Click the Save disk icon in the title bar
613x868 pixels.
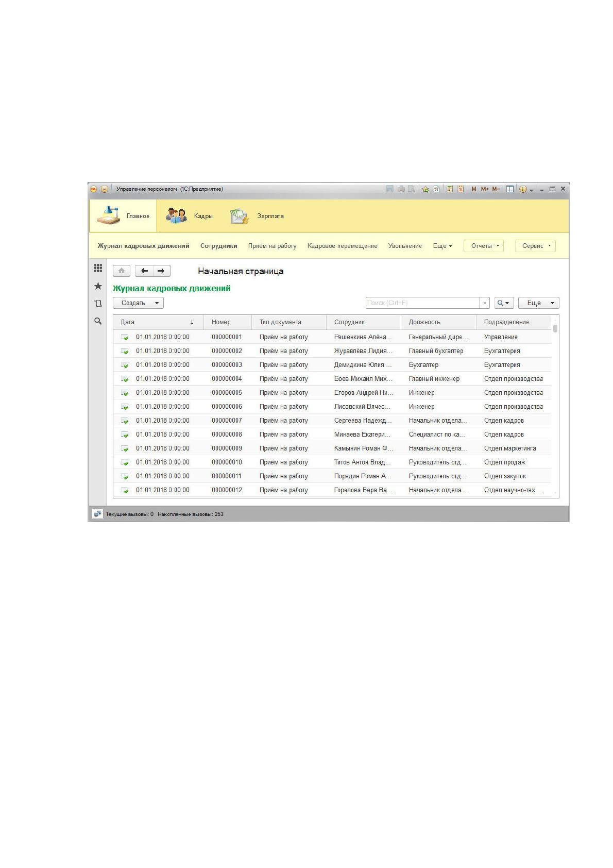[390, 189]
